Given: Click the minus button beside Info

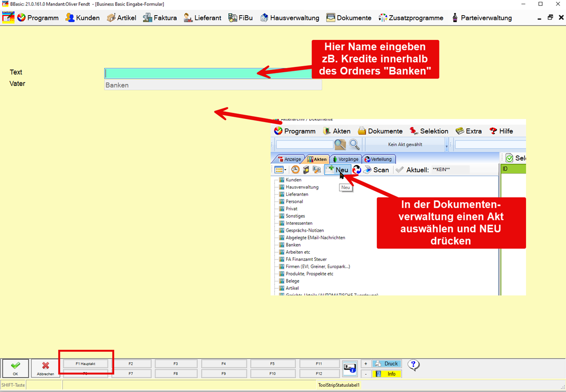Looking at the screenshot, I should click(366, 374).
